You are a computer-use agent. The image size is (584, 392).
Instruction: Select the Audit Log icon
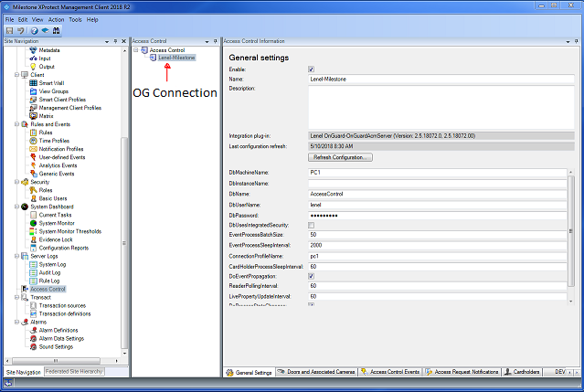tap(33, 272)
